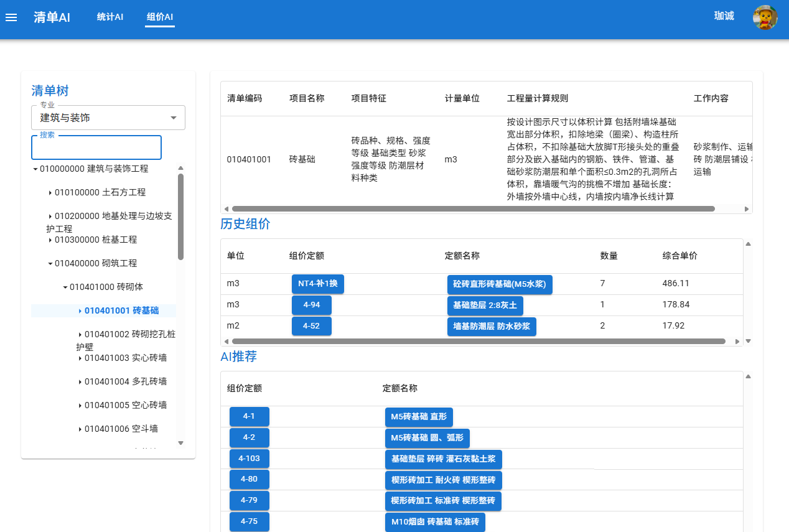Viewport: 789px width, 532px height.
Task: Focus the 搜索 input field
Action: [96, 148]
